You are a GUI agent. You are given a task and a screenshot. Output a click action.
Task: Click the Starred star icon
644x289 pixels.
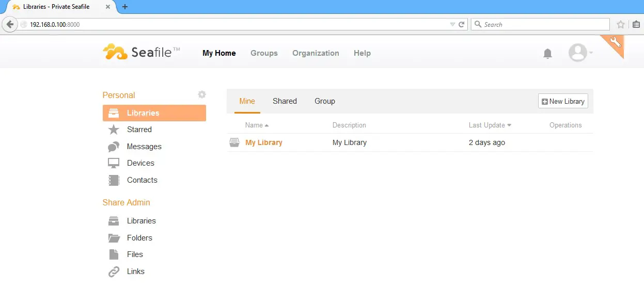(114, 130)
